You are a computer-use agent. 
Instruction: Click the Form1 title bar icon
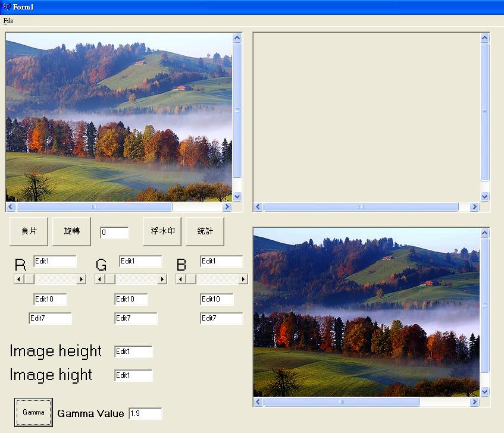pos(6,7)
